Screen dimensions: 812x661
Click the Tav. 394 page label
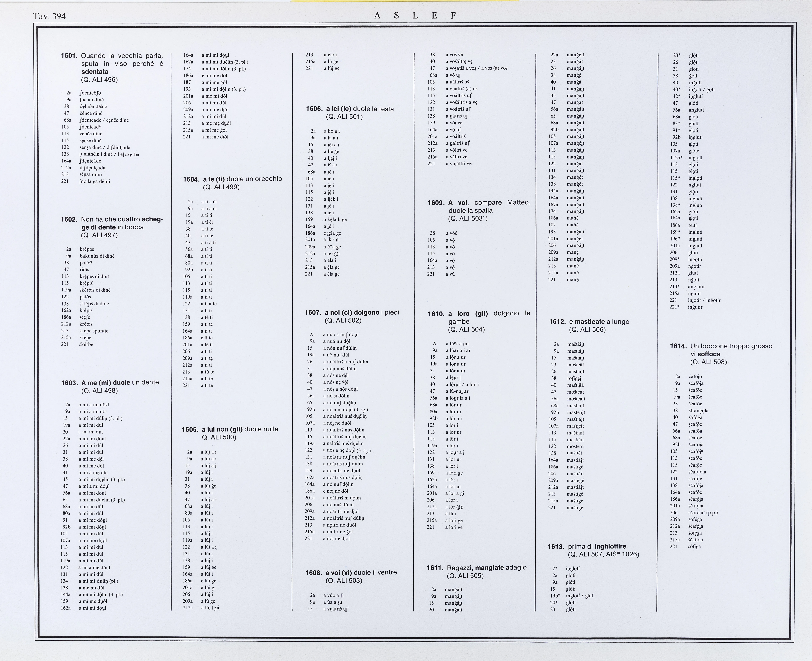(x=50, y=16)
